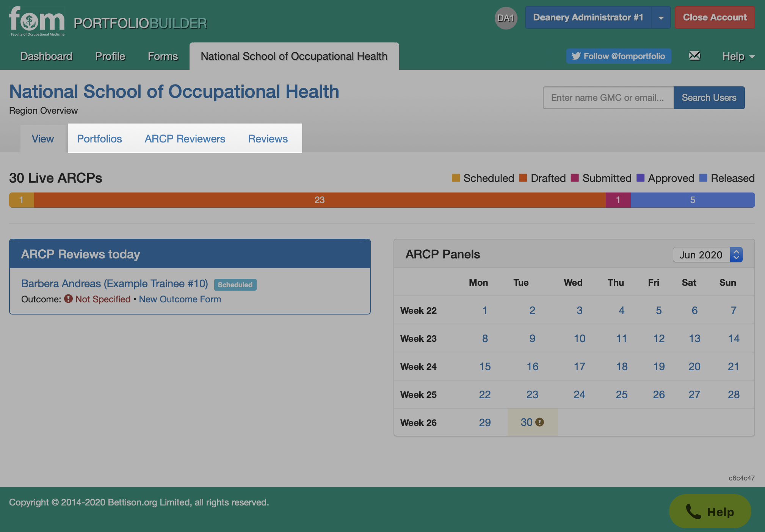Open the mail envelope icon

694,56
